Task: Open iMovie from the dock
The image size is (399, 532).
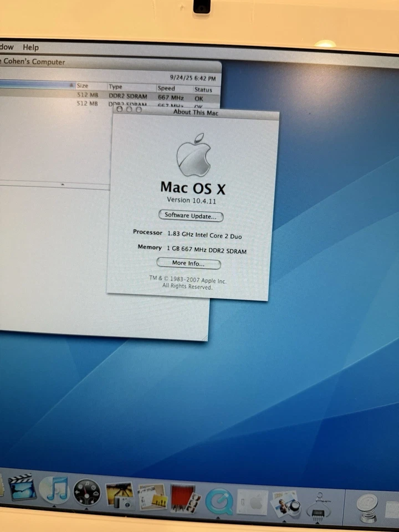Action: point(22,487)
